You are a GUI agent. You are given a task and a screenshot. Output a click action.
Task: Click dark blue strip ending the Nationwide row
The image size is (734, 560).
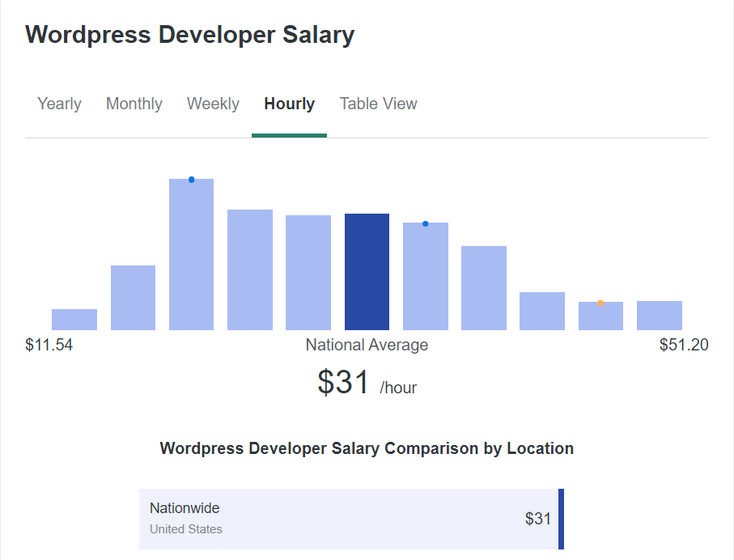pyautogui.click(x=561, y=519)
